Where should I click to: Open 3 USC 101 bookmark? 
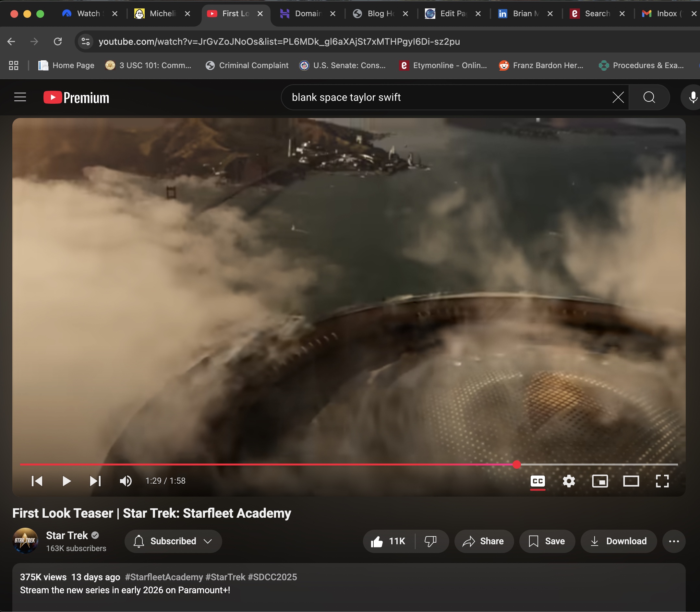[148, 65]
